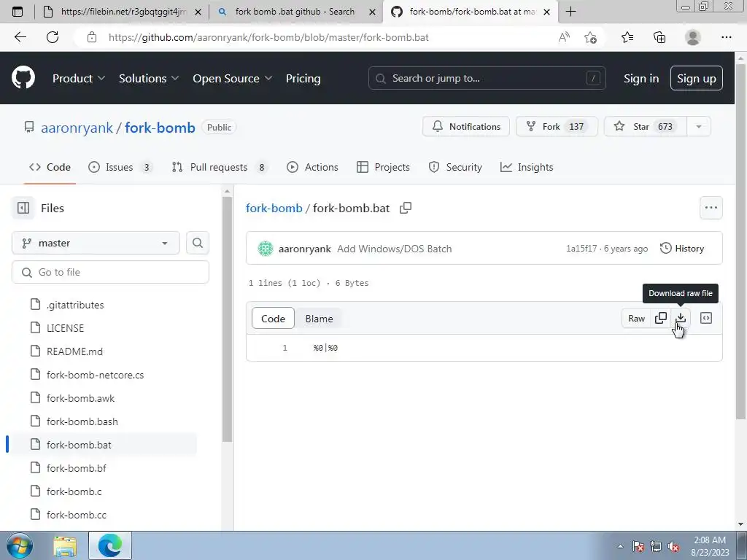This screenshot has height=560, width=747.
Task: Open README.md in file tree
Action: 74,351
